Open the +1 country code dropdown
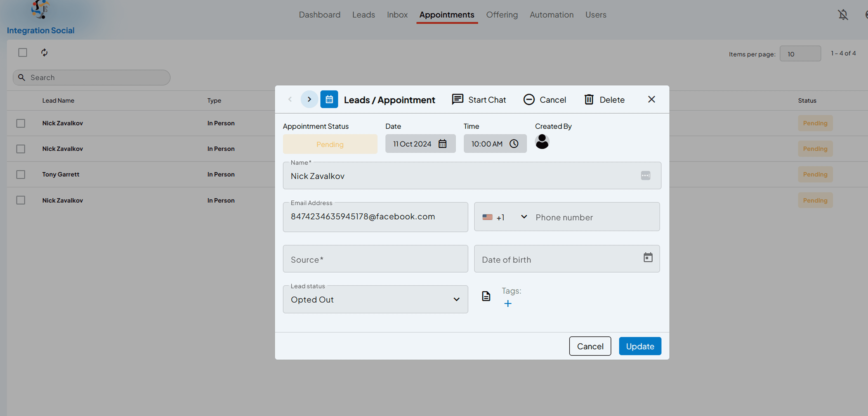The height and width of the screenshot is (416, 868). point(505,217)
